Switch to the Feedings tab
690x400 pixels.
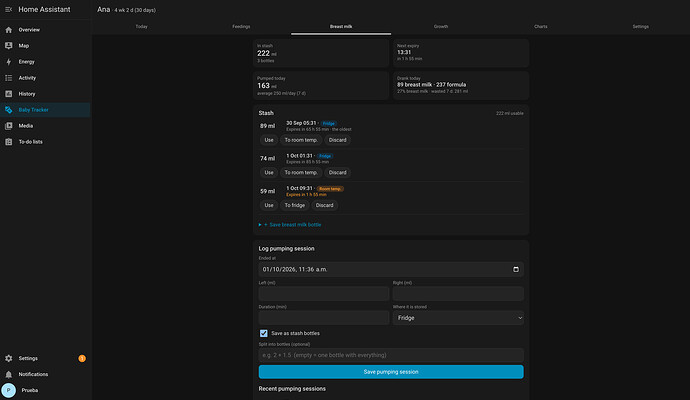tap(241, 26)
